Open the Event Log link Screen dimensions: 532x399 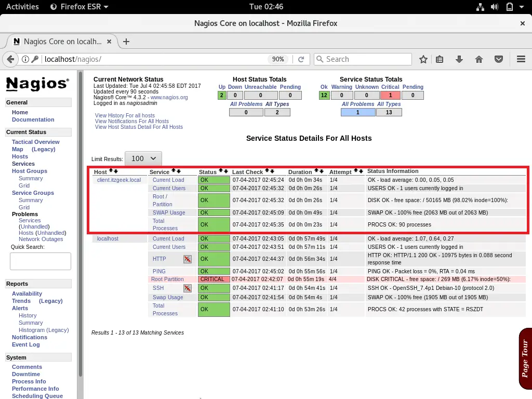(x=26, y=344)
